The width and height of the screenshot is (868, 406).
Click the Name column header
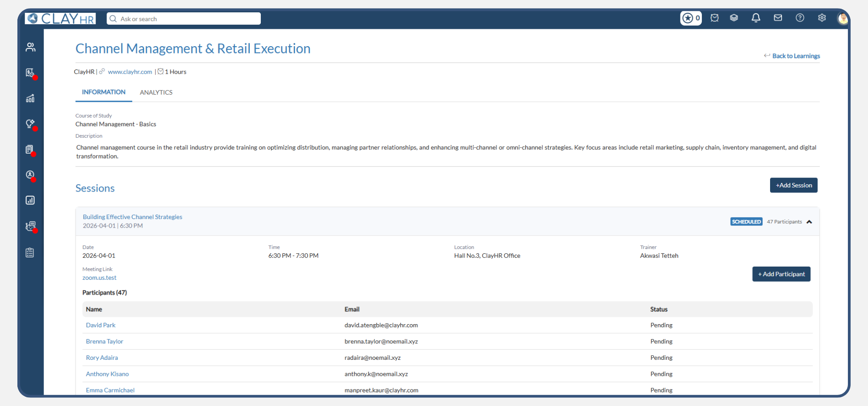click(x=94, y=310)
